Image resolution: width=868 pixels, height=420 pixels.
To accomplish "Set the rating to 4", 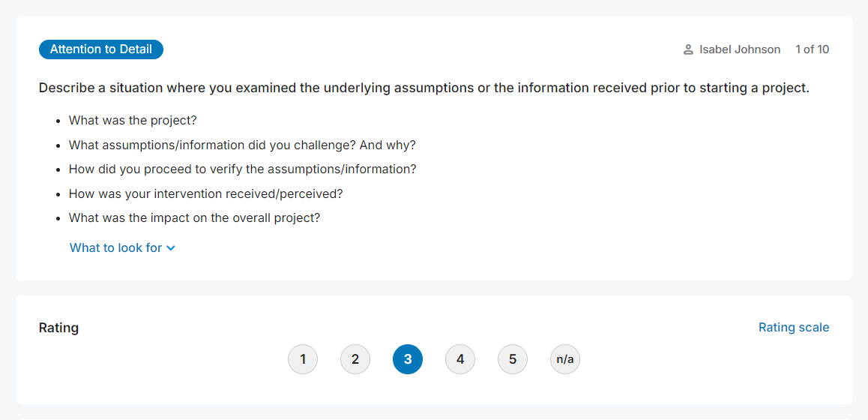I will [460, 359].
